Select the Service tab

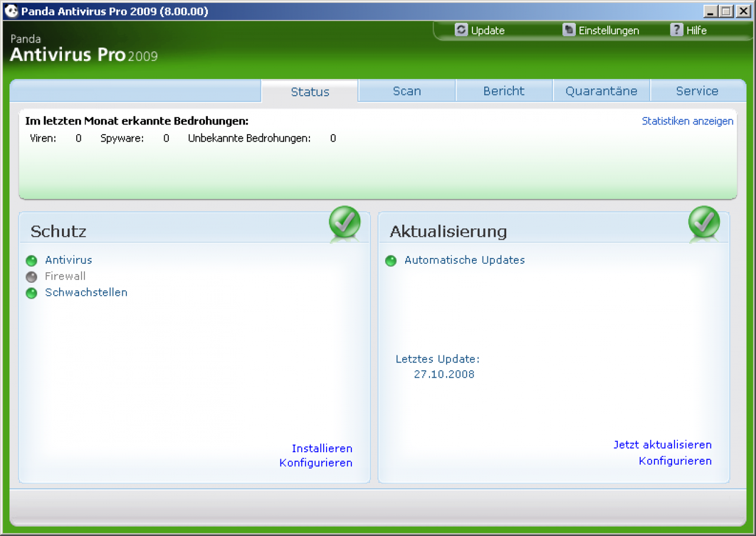click(x=697, y=91)
